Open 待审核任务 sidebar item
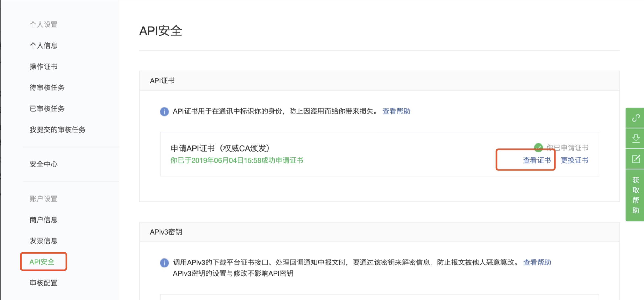The image size is (644, 300). 47,87
